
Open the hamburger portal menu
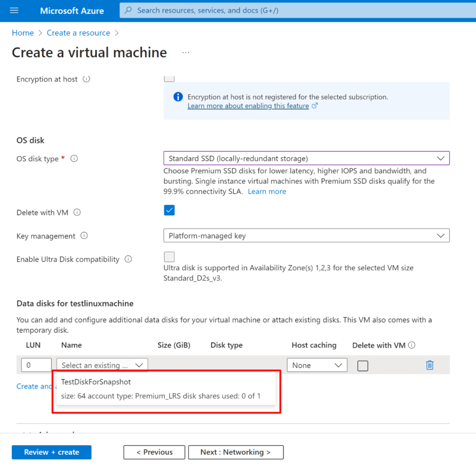[x=14, y=10]
